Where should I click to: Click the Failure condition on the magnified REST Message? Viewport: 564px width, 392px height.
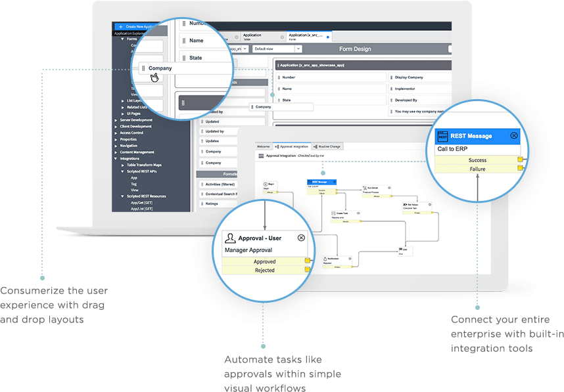coord(477,169)
